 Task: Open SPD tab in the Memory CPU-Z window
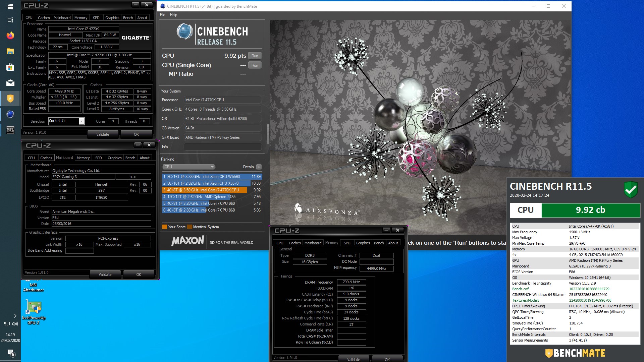click(x=347, y=243)
